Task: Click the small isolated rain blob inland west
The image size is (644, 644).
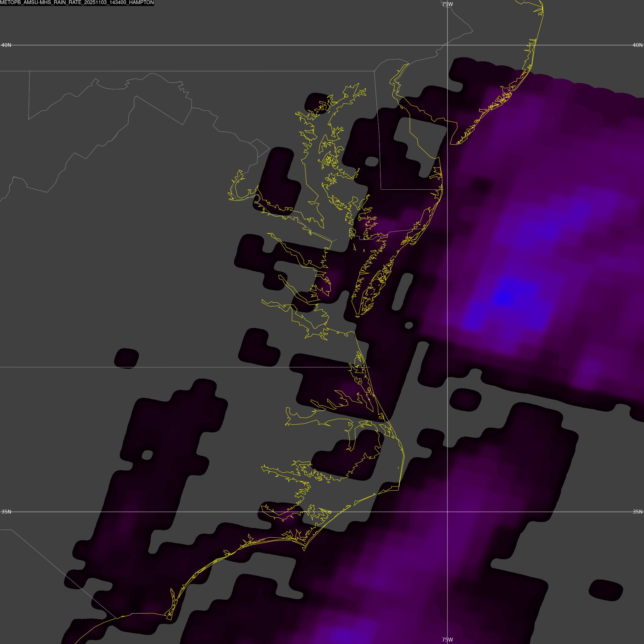Action: click(126, 358)
